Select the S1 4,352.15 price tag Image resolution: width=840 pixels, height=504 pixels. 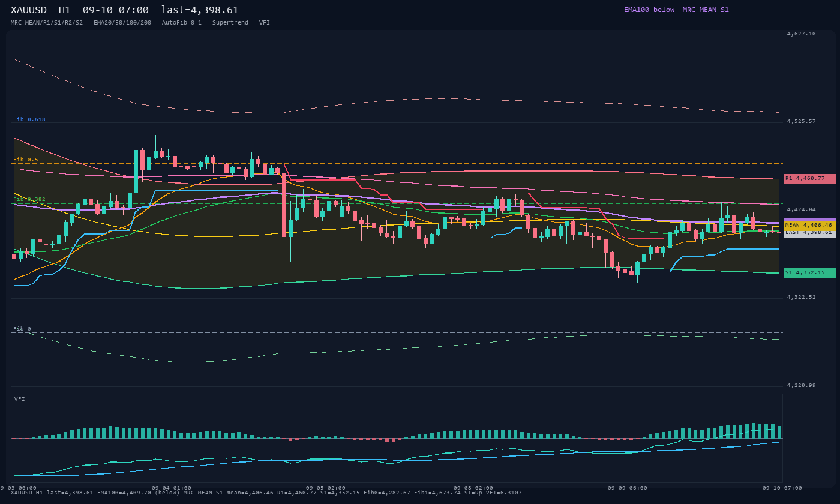pos(809,273)
